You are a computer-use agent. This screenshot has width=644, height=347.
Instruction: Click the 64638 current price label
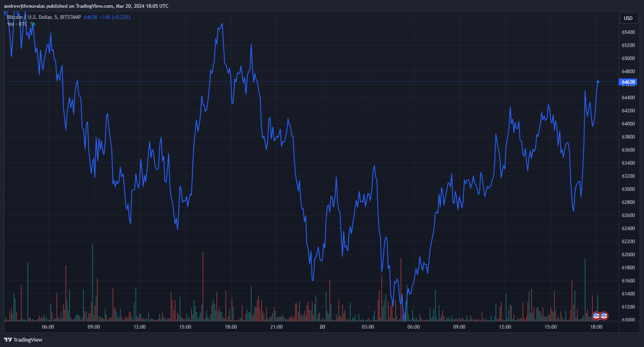point(628,82)
